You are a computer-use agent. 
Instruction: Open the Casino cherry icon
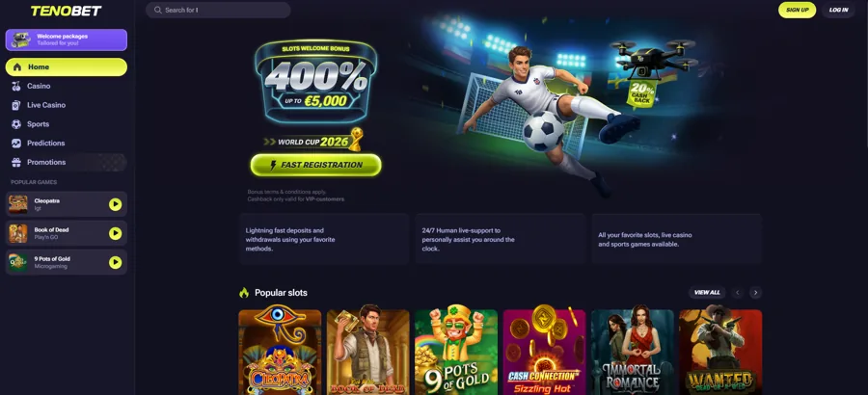pyautogui.click(x=16, y=87)
